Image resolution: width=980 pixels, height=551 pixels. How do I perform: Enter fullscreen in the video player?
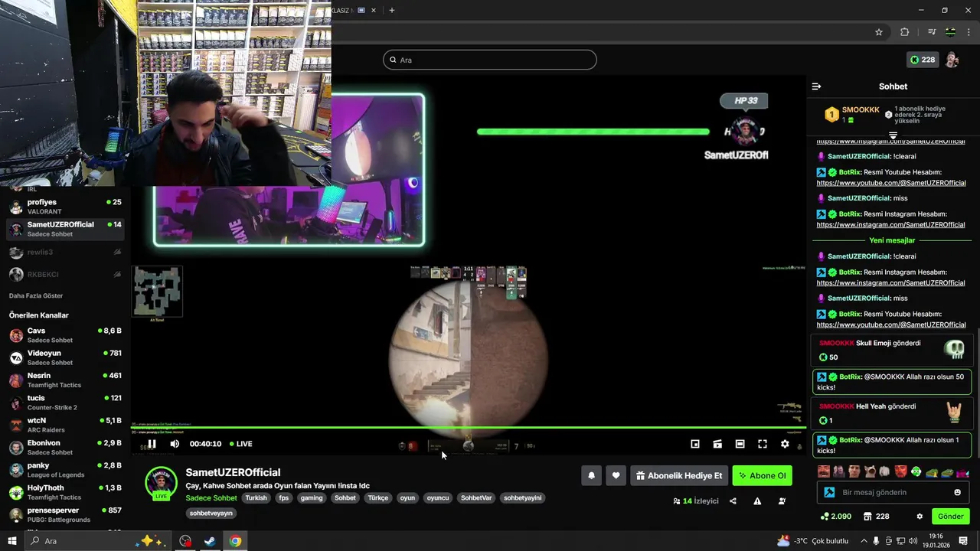click(x=763, y=444)
